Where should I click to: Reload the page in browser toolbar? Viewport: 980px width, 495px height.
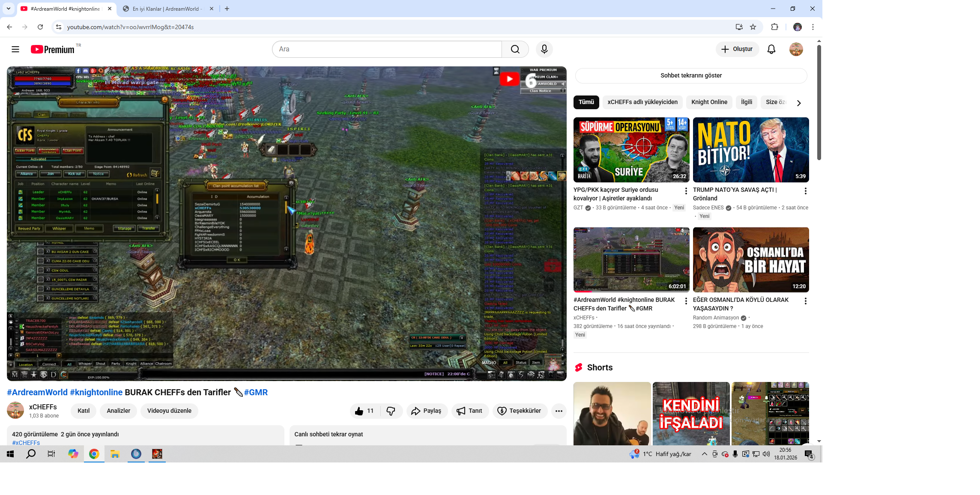(40, 27)
